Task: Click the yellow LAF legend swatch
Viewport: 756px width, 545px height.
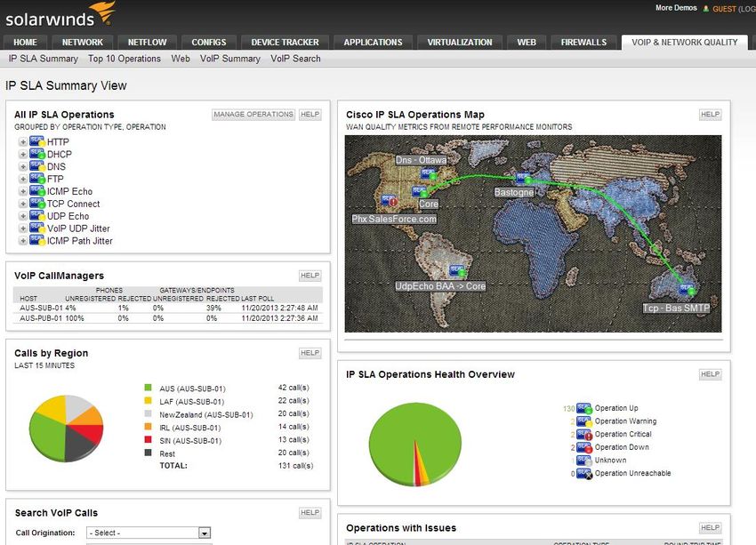Action: coord(148,400)
